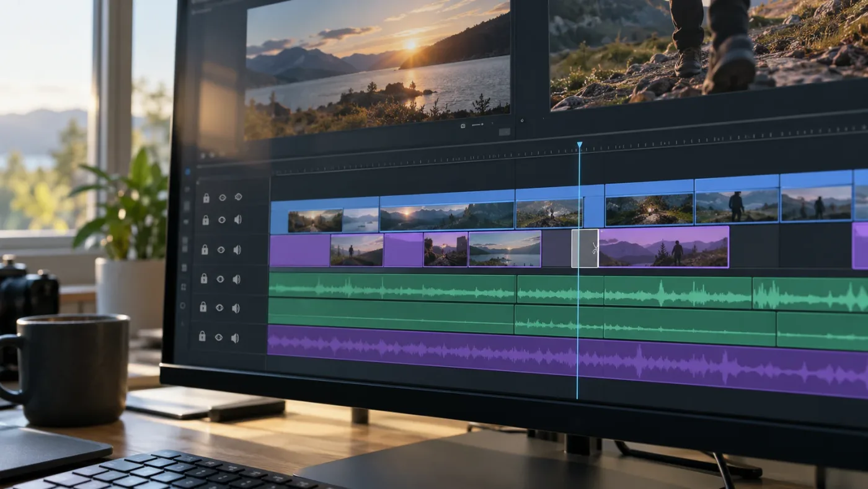Click the third icon in the topmost track header
The width and height of the screenshot is (868, 489).
pyautogui.click(x=238, y=197)
